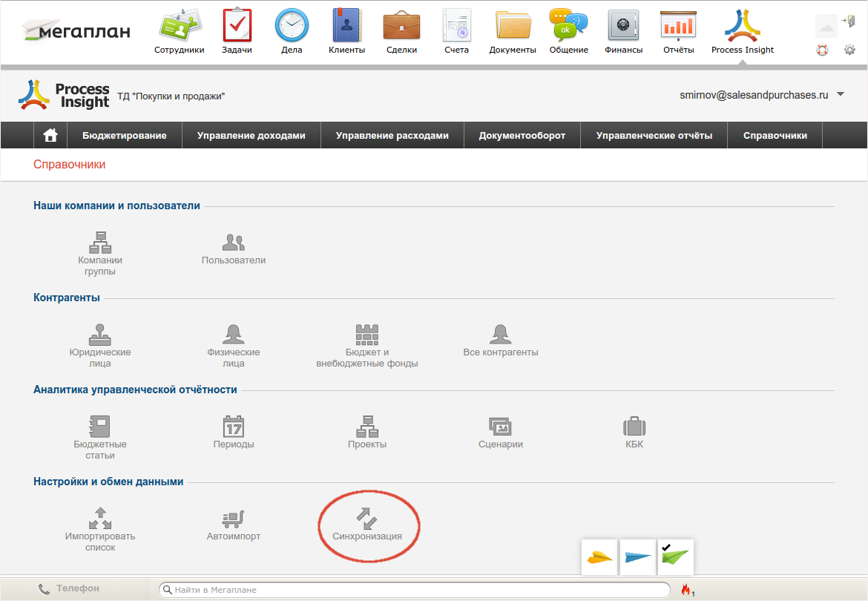Open the Сотрудники employees icon
Screen dimensions: 868x601
click(x=179, y=25)
